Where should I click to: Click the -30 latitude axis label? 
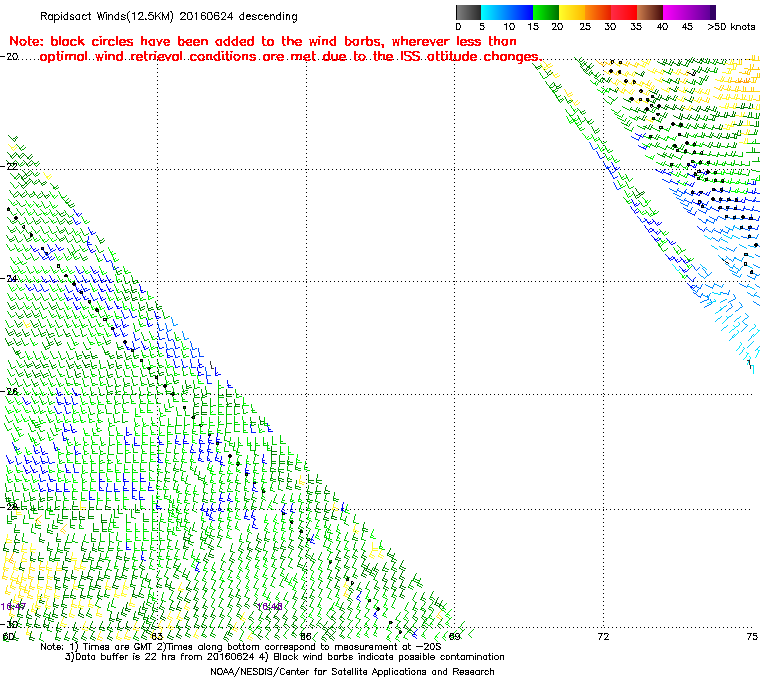coord(9,624)
